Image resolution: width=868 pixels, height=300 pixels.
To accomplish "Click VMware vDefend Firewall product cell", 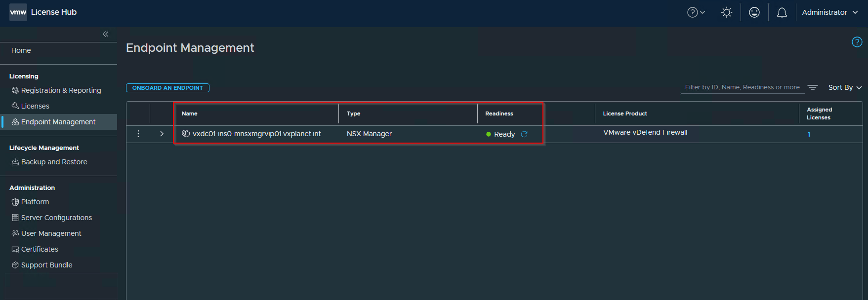I will point(645,132).
